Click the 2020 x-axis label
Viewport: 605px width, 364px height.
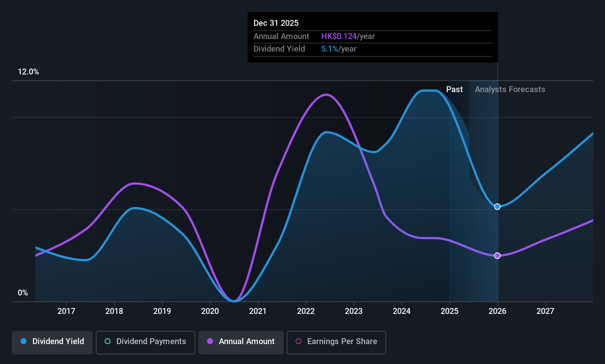[210, 311]
